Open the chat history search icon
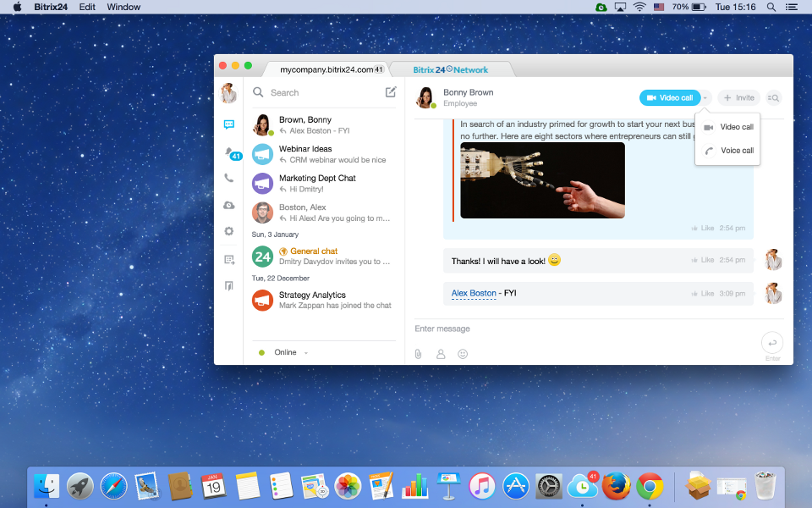Screen dimensions: 812x508 772,98
